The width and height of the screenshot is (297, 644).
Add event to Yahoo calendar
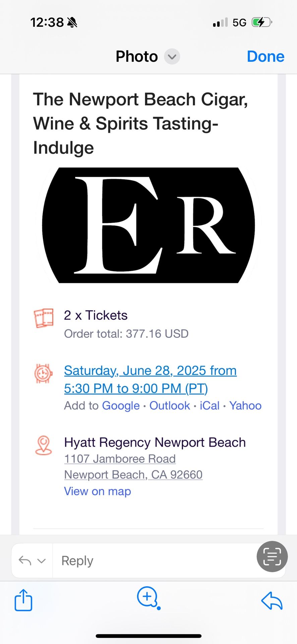point(245,406)
